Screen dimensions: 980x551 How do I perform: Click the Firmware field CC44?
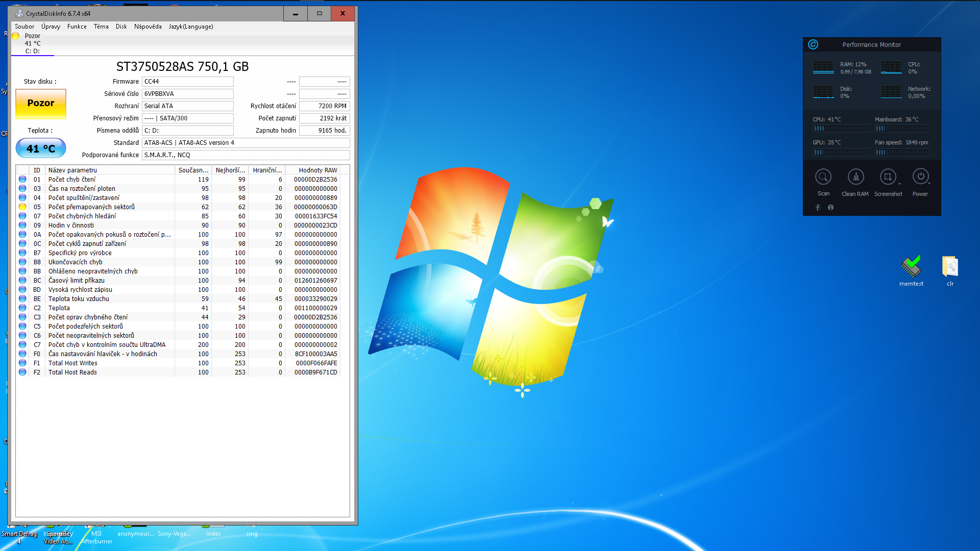pyautogui.click(x=187, y=82)
